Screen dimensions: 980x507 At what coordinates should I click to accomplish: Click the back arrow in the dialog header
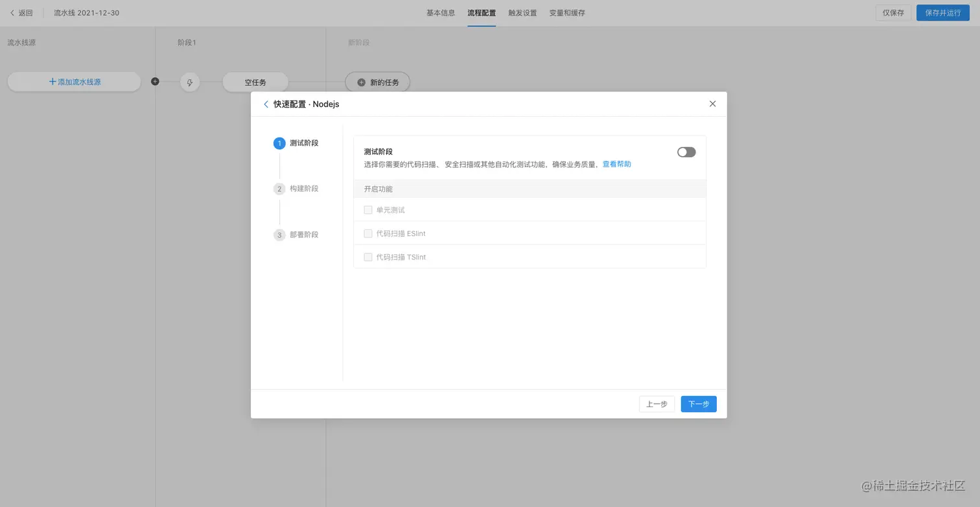266,104
